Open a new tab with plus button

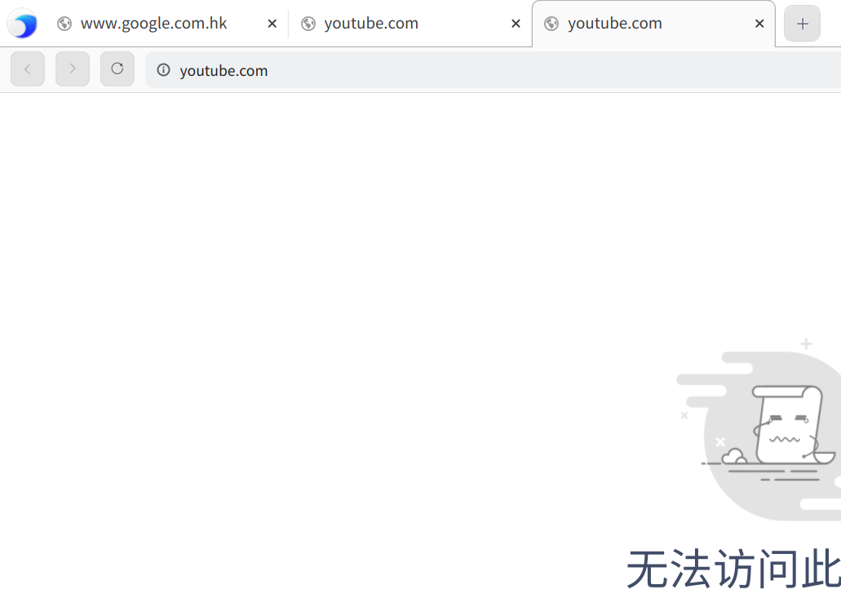pos(802,24)
